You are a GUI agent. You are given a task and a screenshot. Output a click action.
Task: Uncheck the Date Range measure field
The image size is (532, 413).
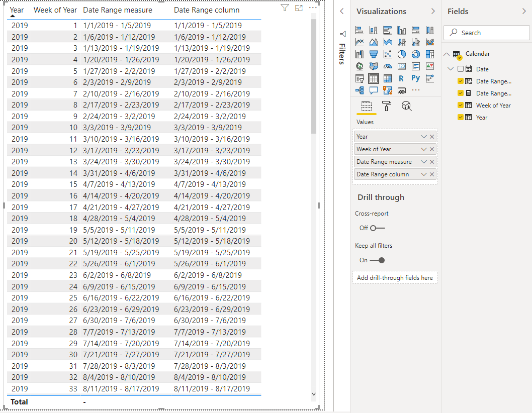[x=461, y=93]
